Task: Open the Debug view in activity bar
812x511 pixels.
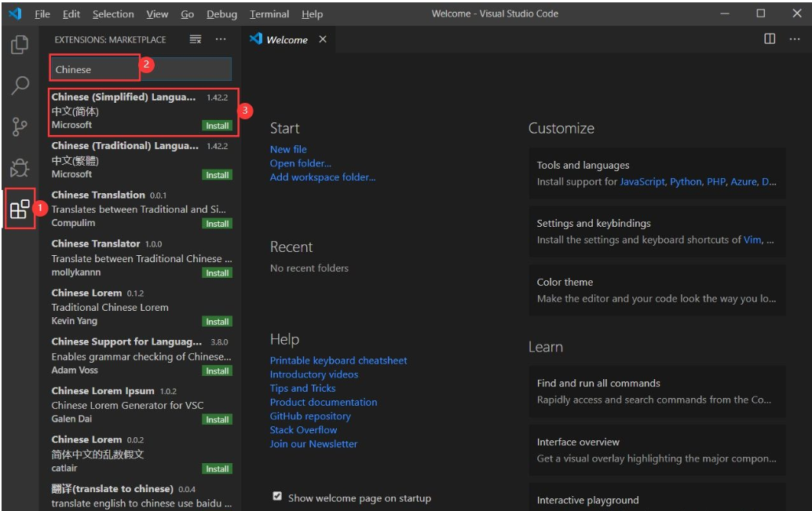Action: pyautogui.click(x=20, y=168)
